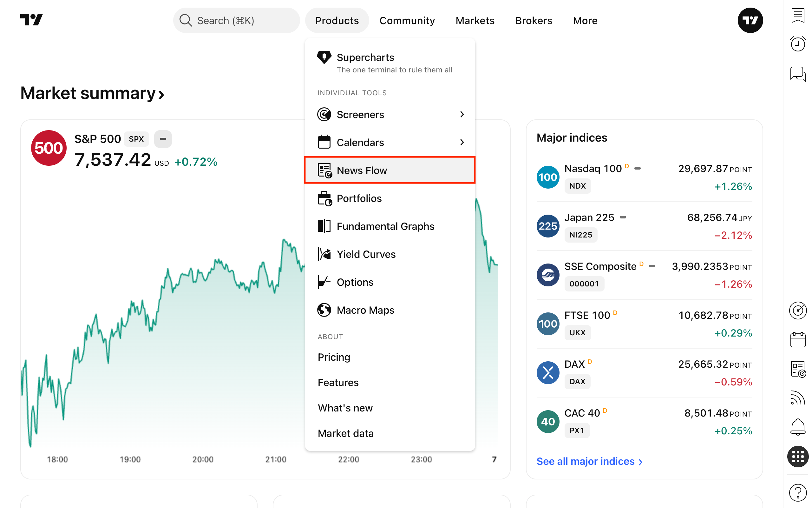
Task: Click the 000001 ticker badge
Action: click(584, 284)
